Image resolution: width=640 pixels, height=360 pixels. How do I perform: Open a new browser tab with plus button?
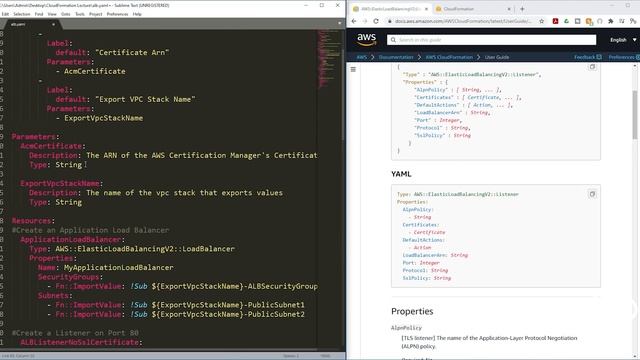[522, 9]
